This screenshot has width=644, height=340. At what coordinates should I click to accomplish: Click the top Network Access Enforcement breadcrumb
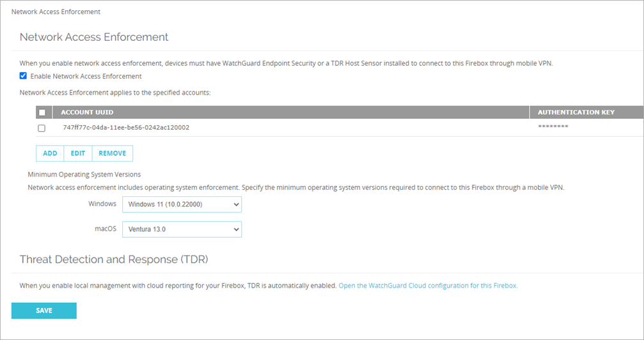point(56,12)
